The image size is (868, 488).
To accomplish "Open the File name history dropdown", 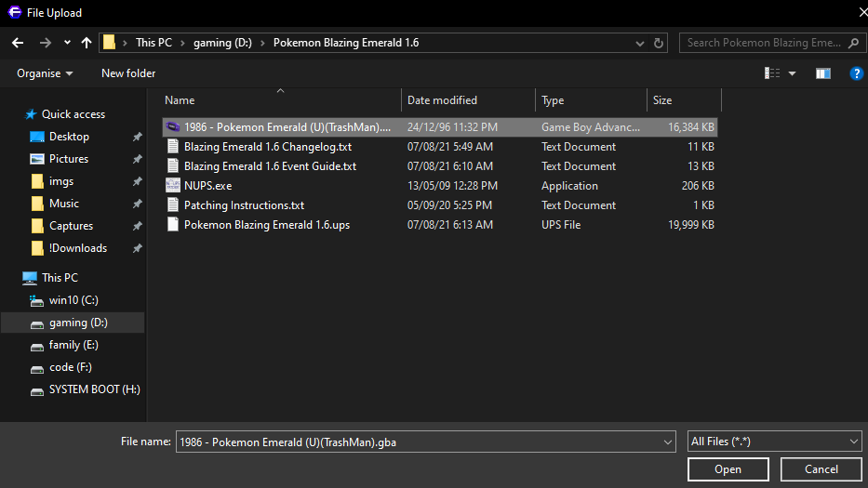I will pos(666,442).
